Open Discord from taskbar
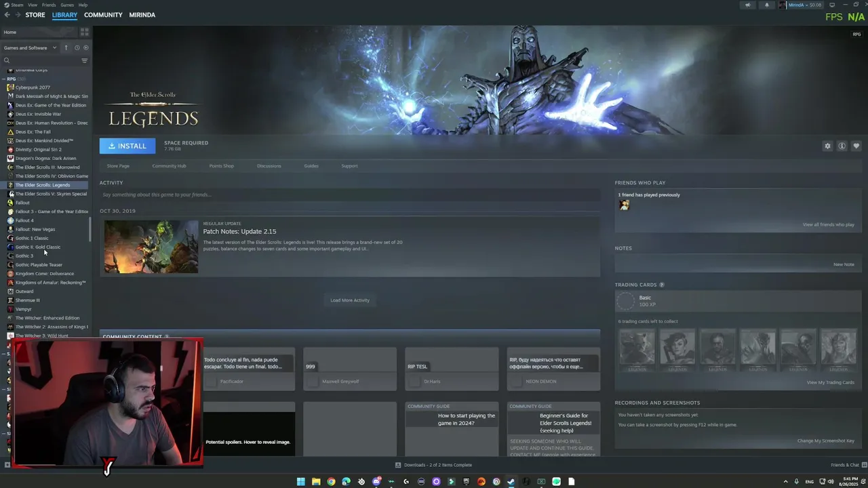This screenshot has height=488, width=868. pyautogui.click(x=376, y=481)
